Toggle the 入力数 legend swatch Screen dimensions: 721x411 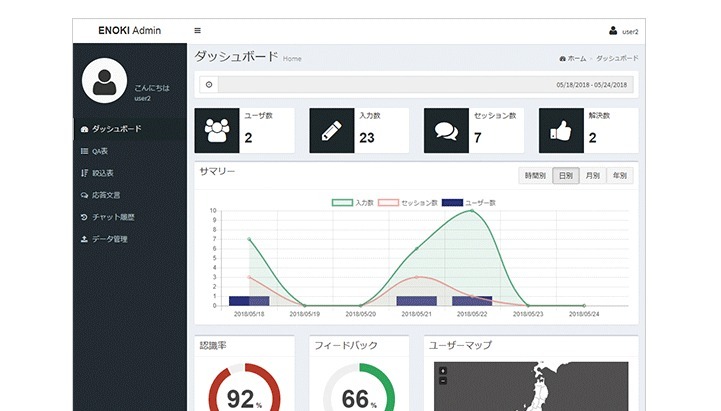pos(342,203)
